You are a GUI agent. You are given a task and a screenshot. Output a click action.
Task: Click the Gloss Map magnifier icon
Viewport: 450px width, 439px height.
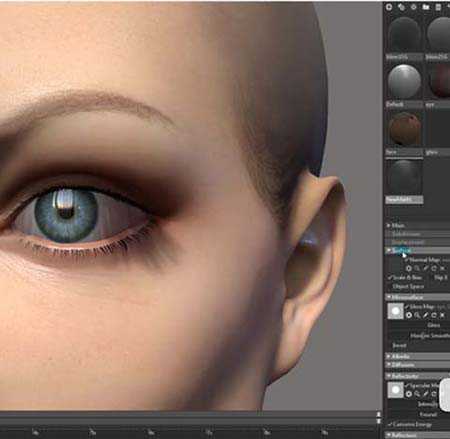(x=417, y=315)
